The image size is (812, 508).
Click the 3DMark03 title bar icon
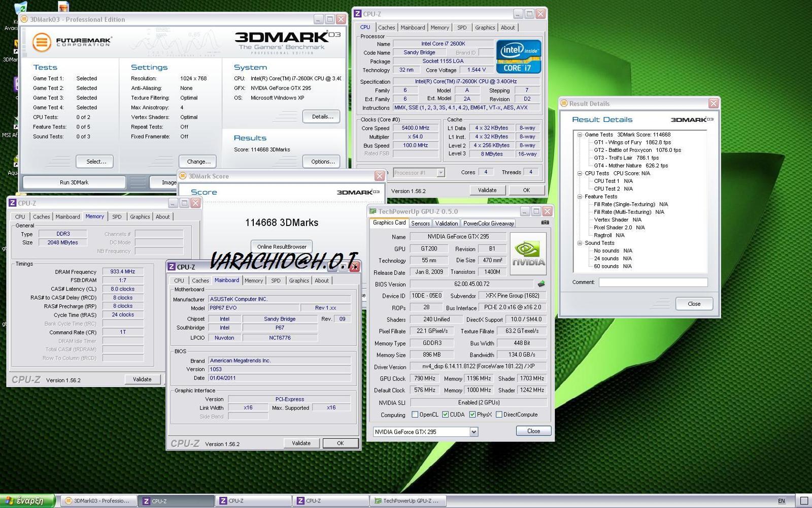(24, 19)
